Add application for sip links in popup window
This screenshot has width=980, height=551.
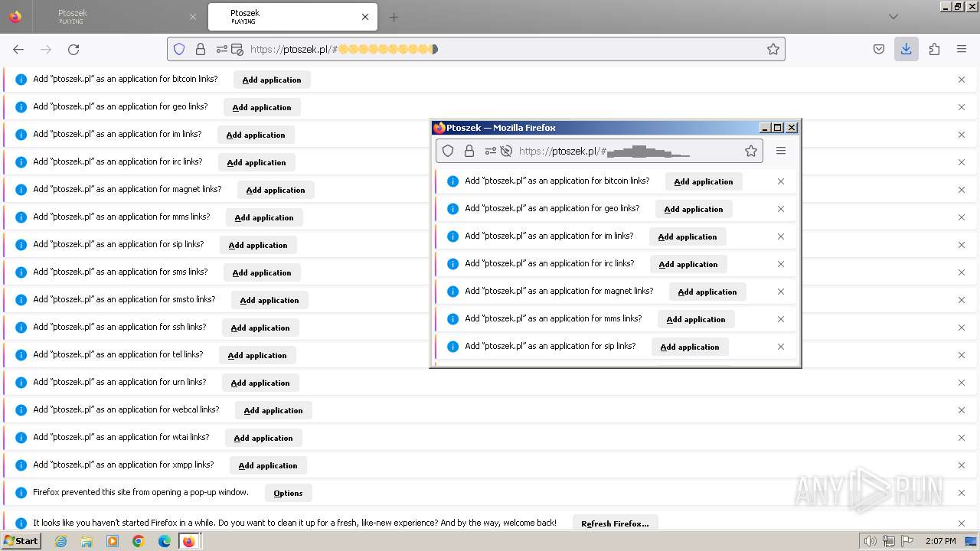(x=690, y=347)
